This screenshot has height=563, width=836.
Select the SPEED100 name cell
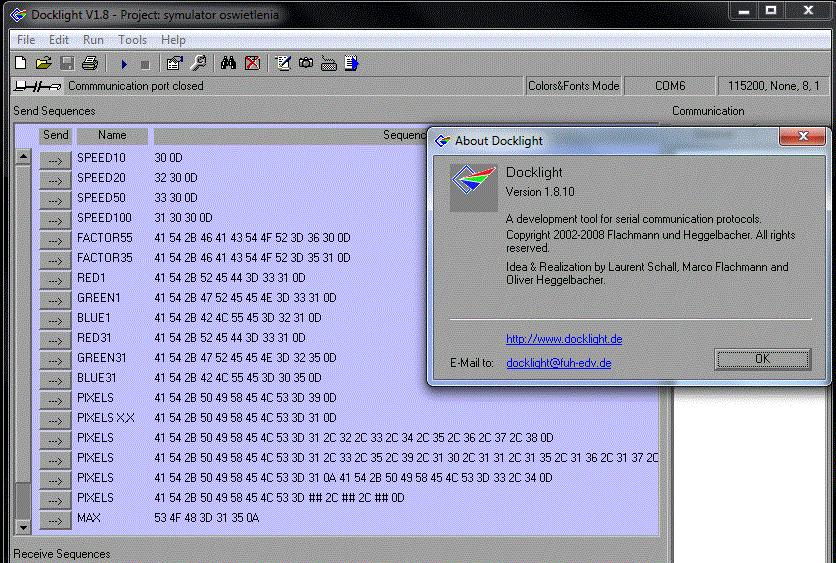pyautogui.click(x=104, y=218)
